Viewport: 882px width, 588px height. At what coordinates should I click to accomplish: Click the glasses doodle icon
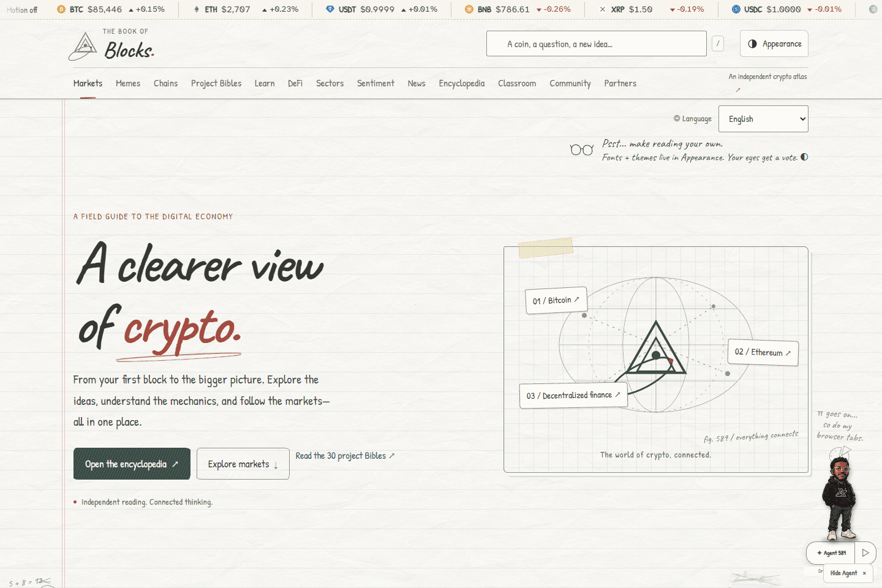[581, 150]
